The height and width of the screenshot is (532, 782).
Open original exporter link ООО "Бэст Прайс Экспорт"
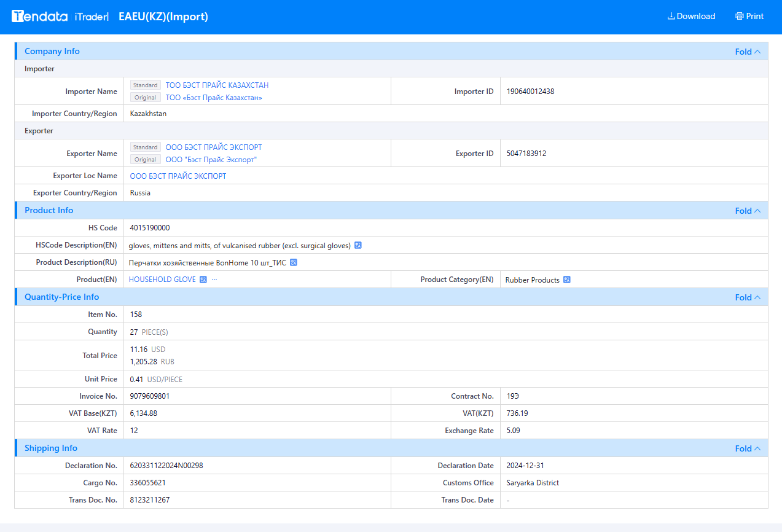point(211,160)
